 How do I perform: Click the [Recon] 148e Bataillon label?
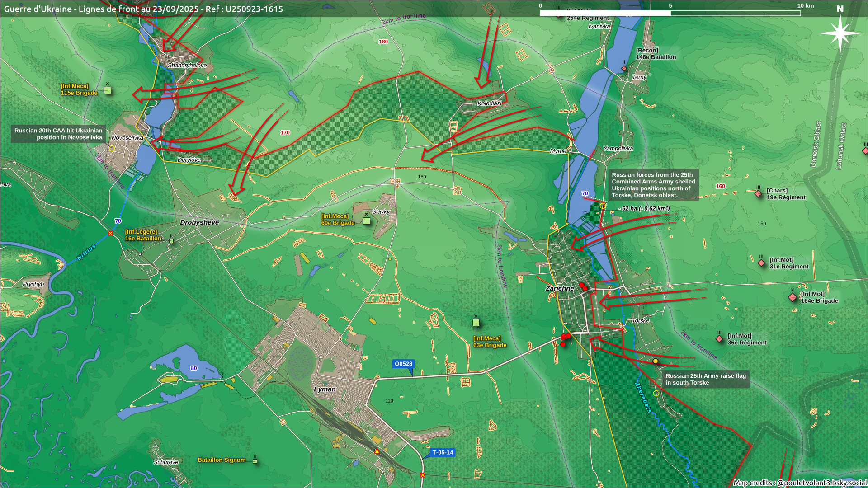click(x=656, y=53)
